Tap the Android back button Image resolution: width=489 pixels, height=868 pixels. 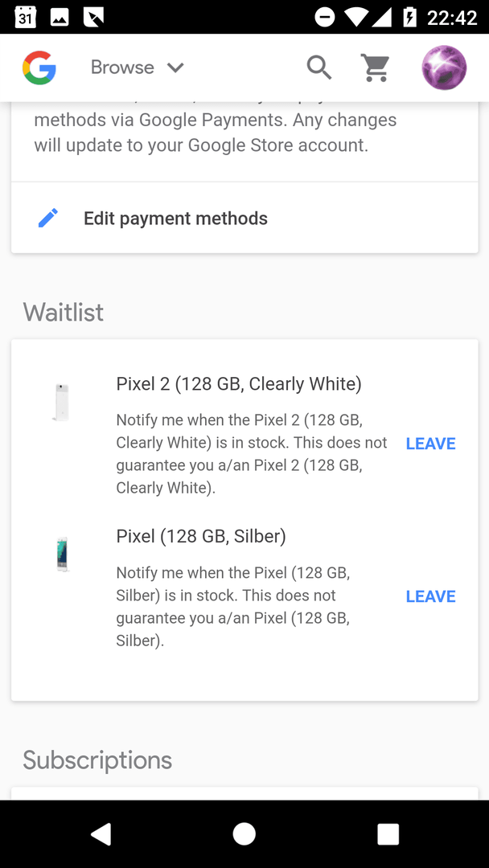coord(102,833)
